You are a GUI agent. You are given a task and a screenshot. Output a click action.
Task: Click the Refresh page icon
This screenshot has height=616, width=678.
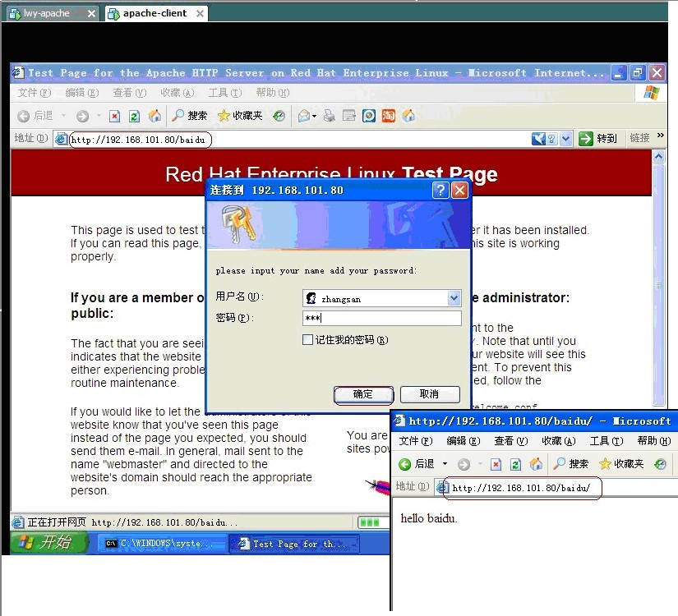132,116
